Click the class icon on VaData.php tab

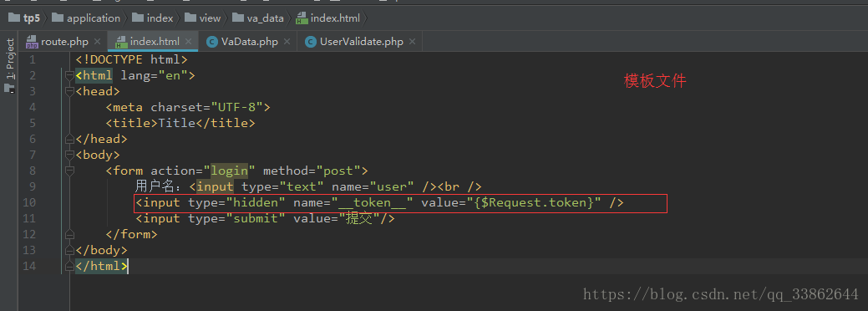click(x=211, y=42)
